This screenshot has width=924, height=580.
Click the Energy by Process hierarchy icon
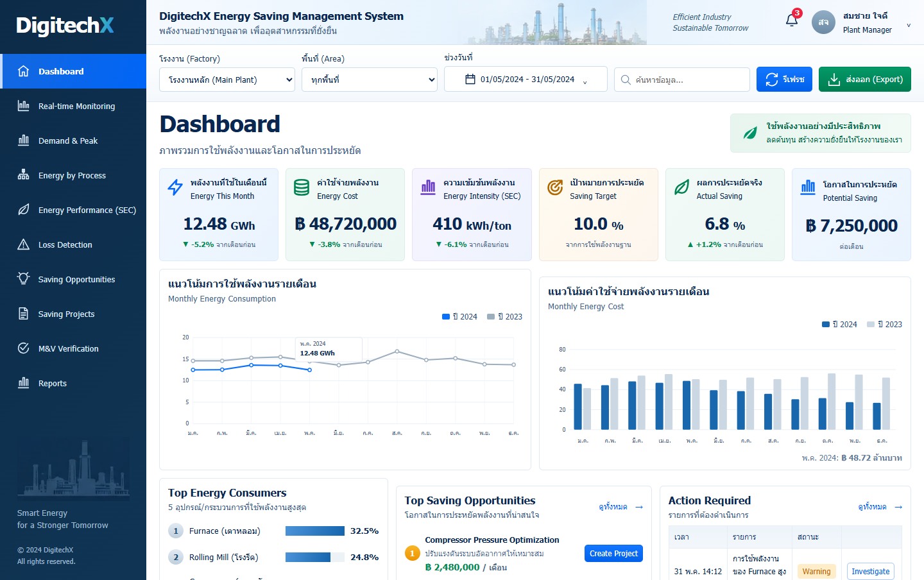[24, 175]
